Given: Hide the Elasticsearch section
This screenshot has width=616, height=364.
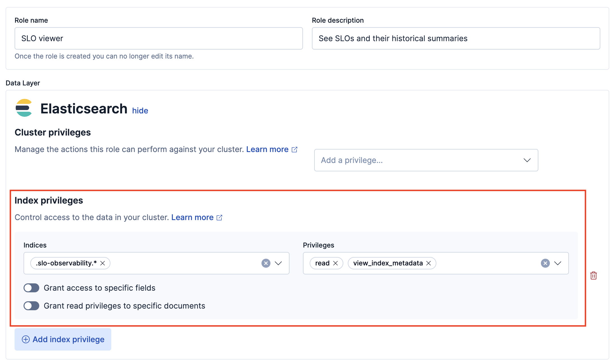Looking at the screenshot, I should tap(140, 111).
